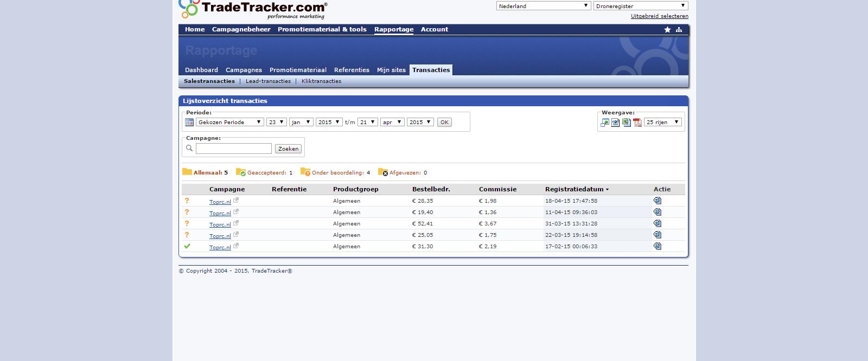868x361 pixels.
Task: Focus the Campagne search field
Action: point(234,149)
